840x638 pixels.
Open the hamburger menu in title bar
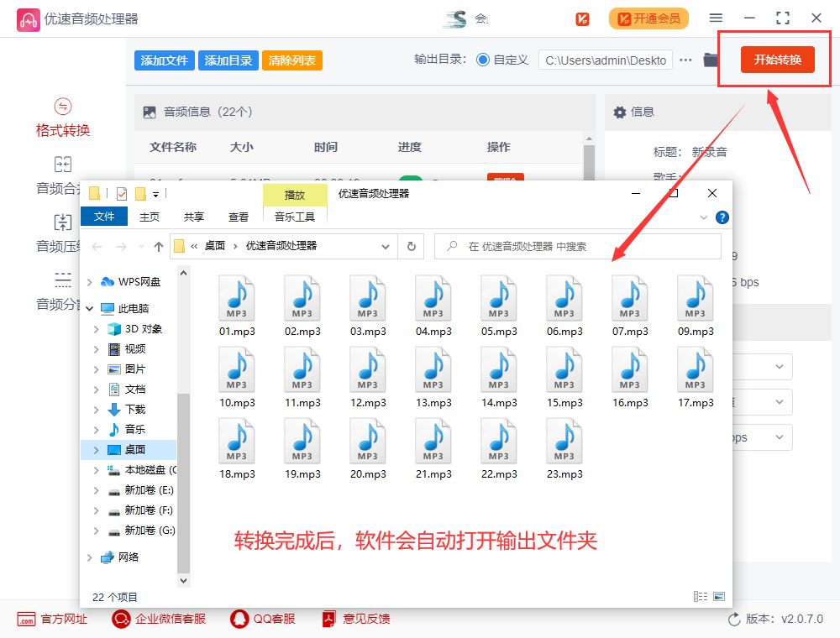[x=716, y=18]
